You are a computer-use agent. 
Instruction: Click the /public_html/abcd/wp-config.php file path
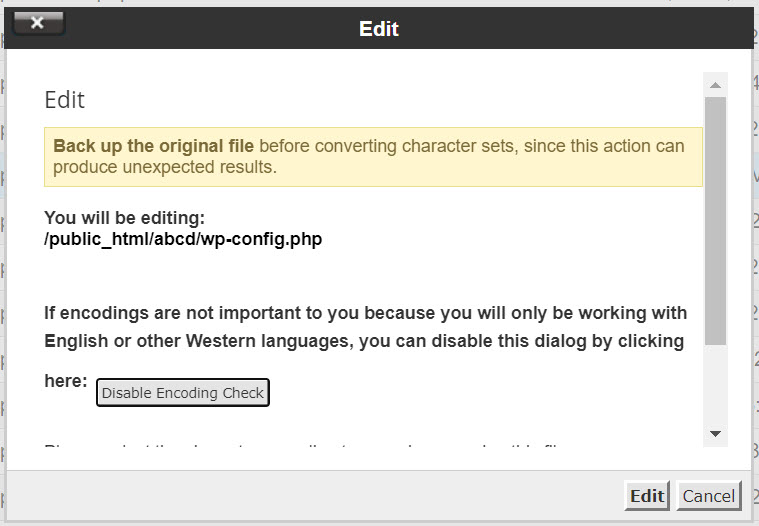point(183,239)
